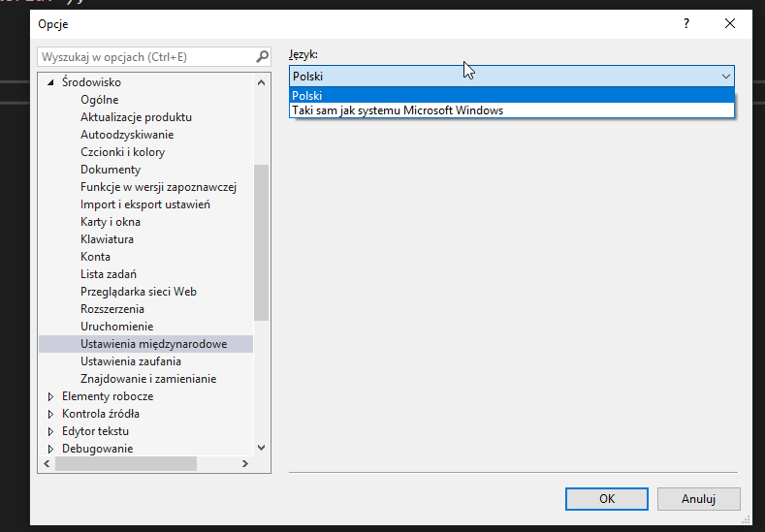The width and height of the screenshot is (765, 532).
Task: Open the help question mark button
Action: [685, 23]
